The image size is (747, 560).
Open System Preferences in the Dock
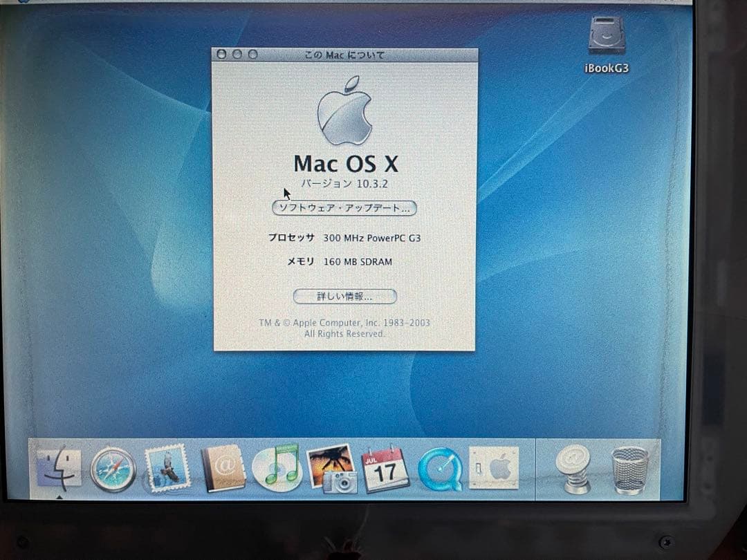point(494,467)
